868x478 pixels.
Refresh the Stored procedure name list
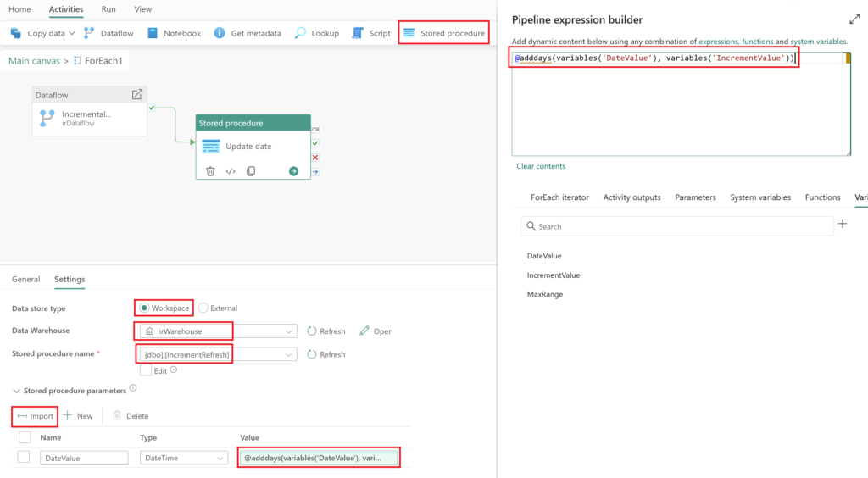(x=326, y=354)
